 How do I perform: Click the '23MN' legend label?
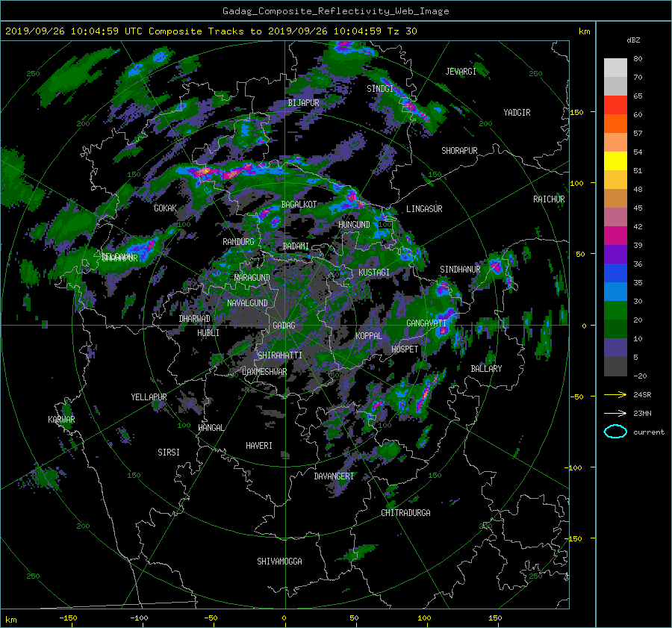642,414
